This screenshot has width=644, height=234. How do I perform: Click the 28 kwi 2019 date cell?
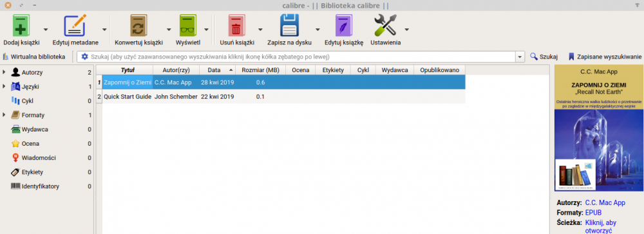218,83
